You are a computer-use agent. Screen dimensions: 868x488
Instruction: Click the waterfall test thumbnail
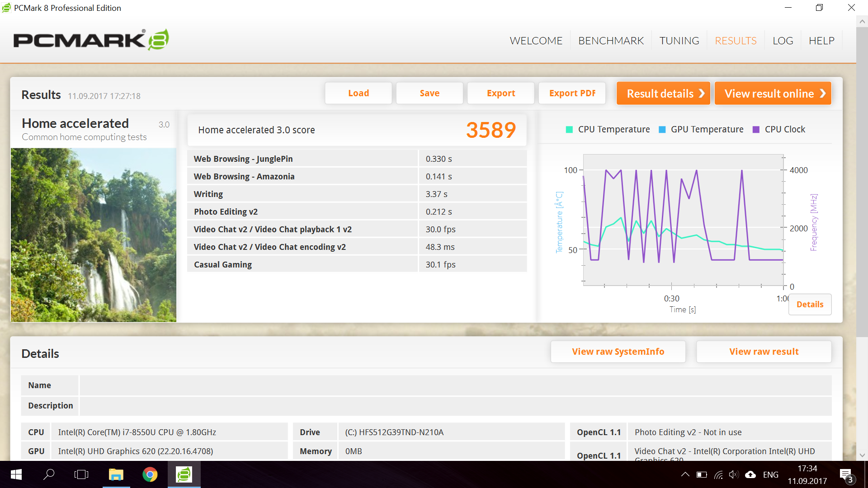pos(94,235)
